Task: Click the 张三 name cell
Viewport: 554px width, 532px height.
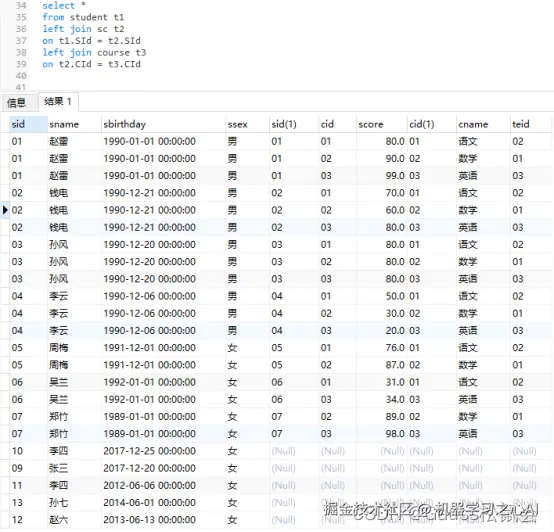Action: pos(74,468)
